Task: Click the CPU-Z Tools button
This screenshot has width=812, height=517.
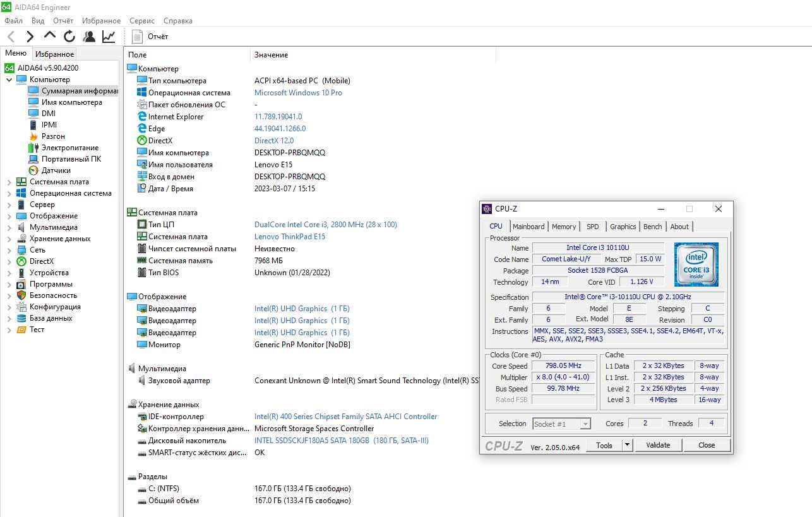Action: pos(604,445)
